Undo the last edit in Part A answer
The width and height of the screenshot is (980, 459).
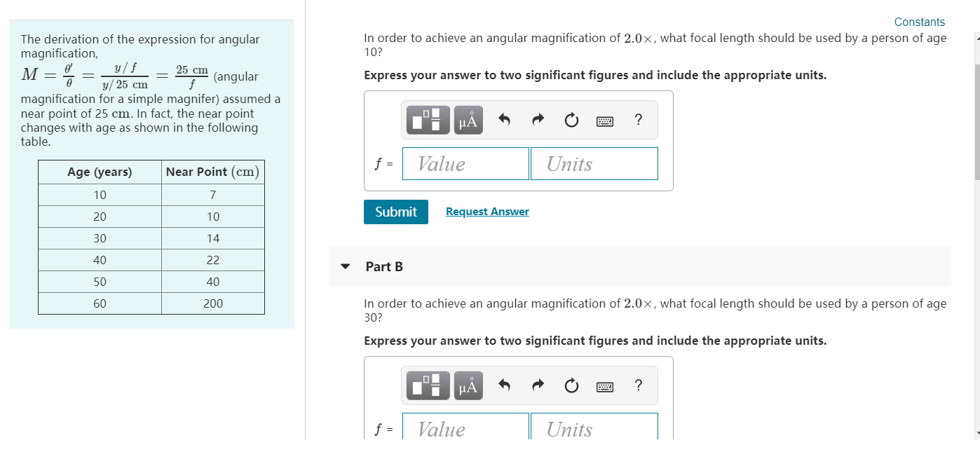504,119
